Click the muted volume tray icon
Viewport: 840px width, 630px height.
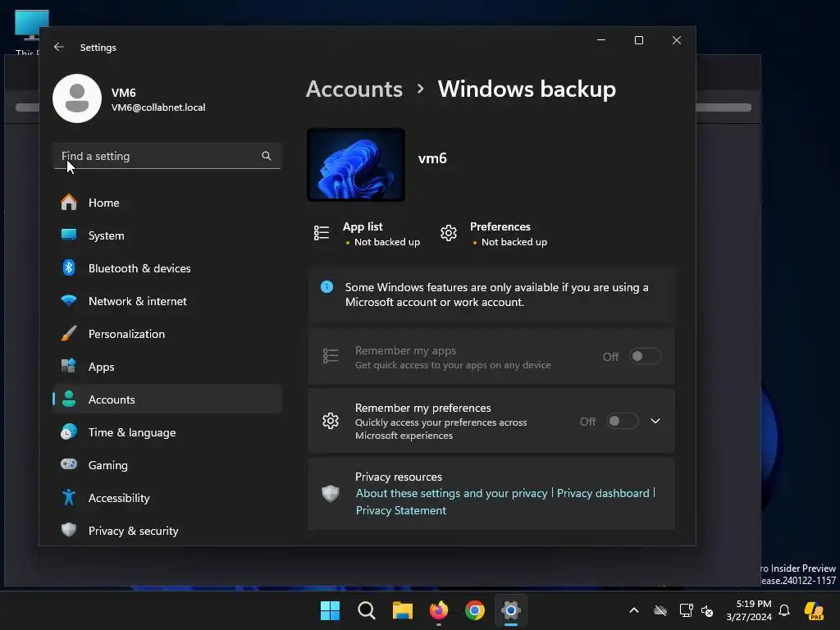(707, 610)
